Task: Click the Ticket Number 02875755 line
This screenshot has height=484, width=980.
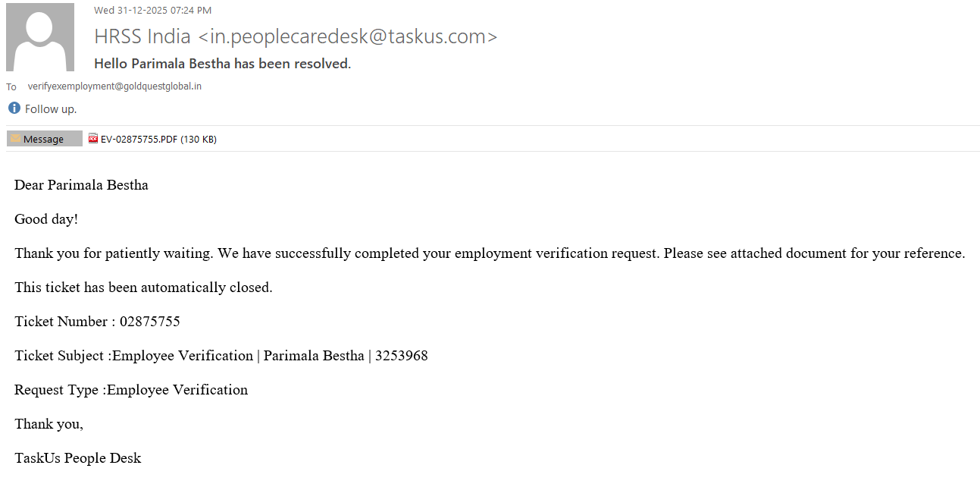Action: coord(97,322)
